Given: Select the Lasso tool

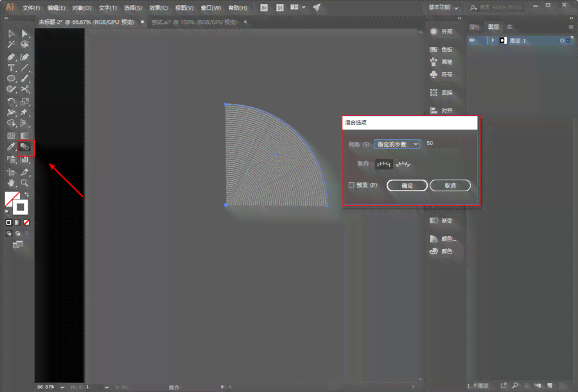Looking at the screenshot, I should [x=24, y=44].
